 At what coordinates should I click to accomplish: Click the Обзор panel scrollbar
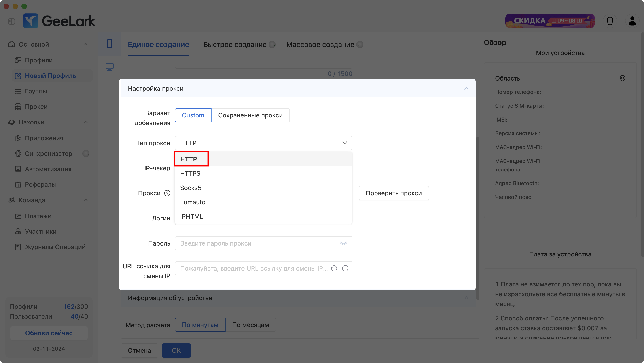click(x=642, y=145)
